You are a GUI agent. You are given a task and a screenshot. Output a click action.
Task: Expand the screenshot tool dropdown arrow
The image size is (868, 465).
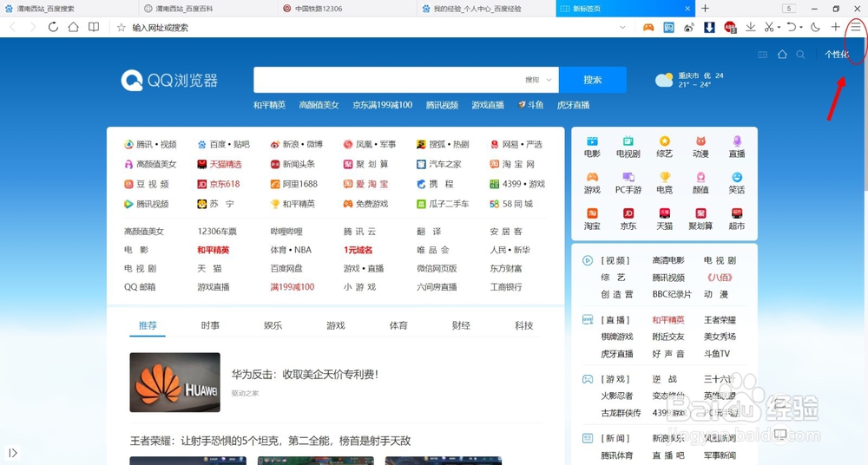point(779,28)
